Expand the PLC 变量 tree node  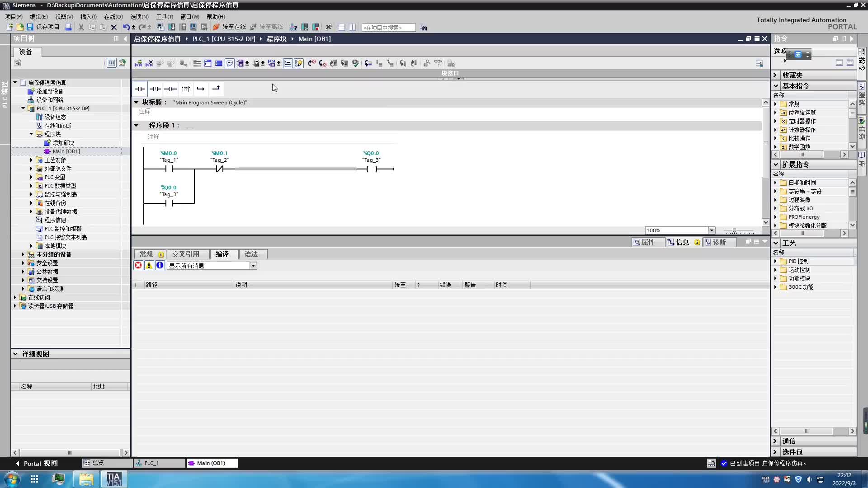click(x=31, y=177)
